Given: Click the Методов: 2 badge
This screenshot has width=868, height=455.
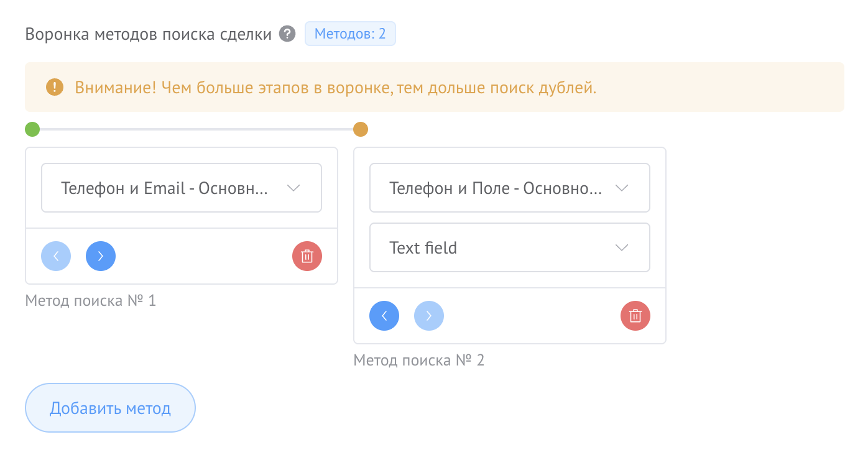Looking at the screenshot, I should tap(350, 34).
